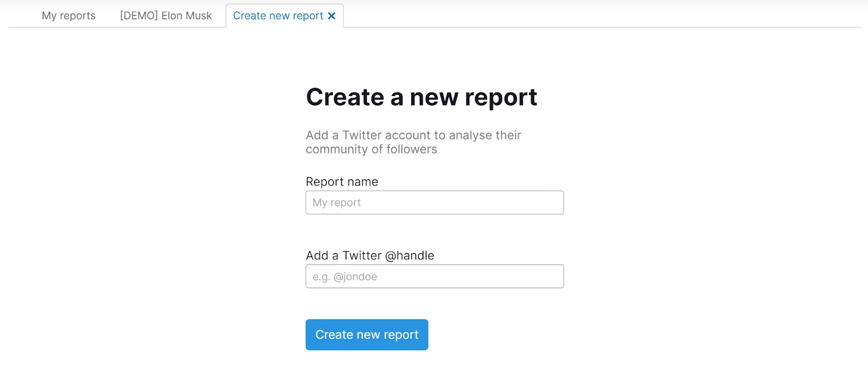The height and width of the screenshot is (392, 868).
Task: Place cursor in the handle text box
Action: (x=435, y=277)
